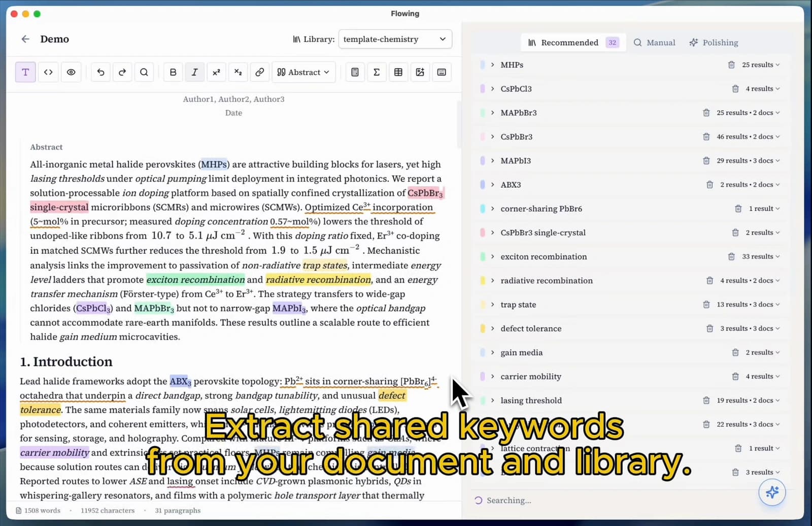The width and height of the screenshot is (812, 526).
Task: Delete the radiative recombination keyword
Action: point(709,280)
